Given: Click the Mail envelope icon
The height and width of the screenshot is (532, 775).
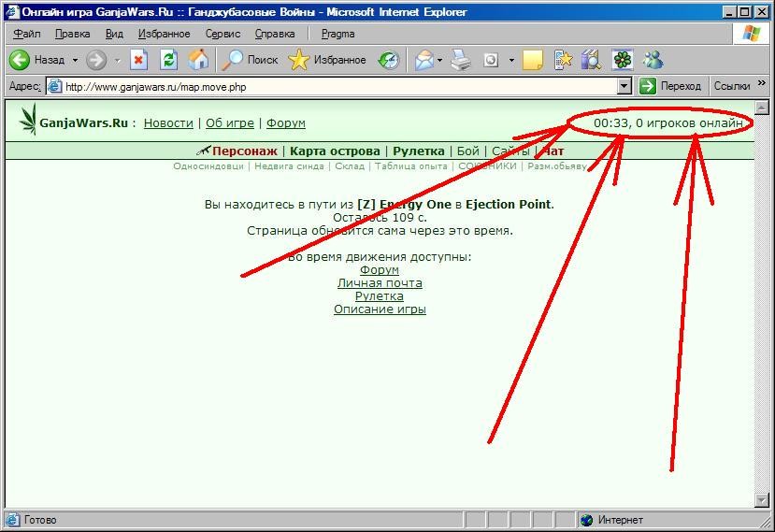Looking at the screenshot, I should click(424, 61).
